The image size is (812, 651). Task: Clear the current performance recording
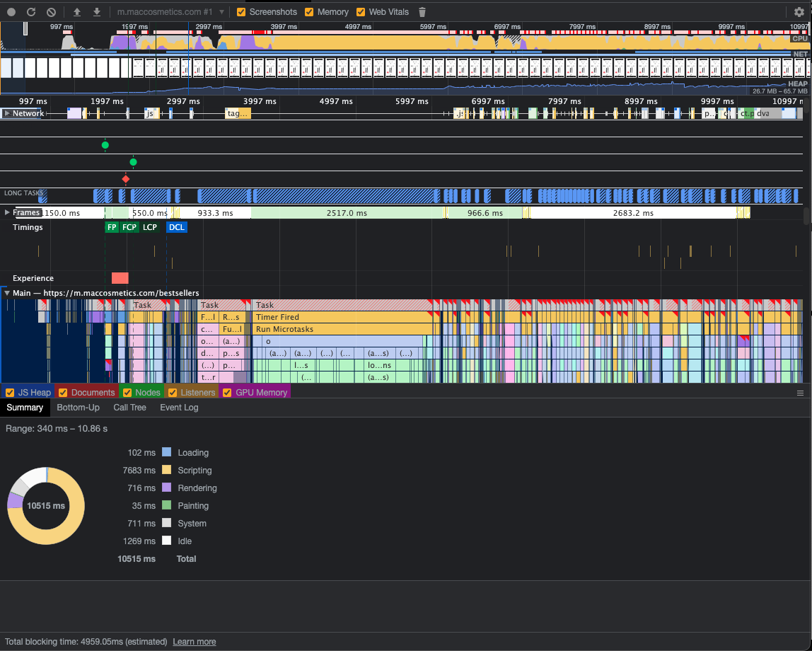(x=51, y=12)
